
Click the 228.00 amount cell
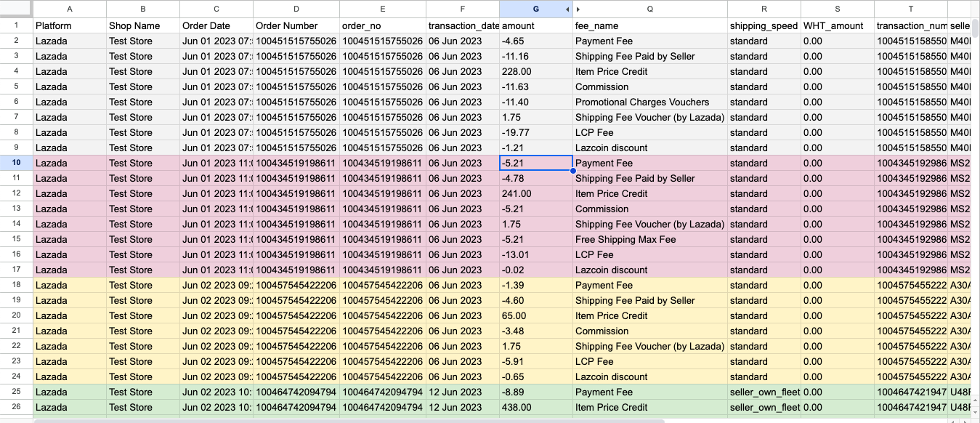pos(535,72)
